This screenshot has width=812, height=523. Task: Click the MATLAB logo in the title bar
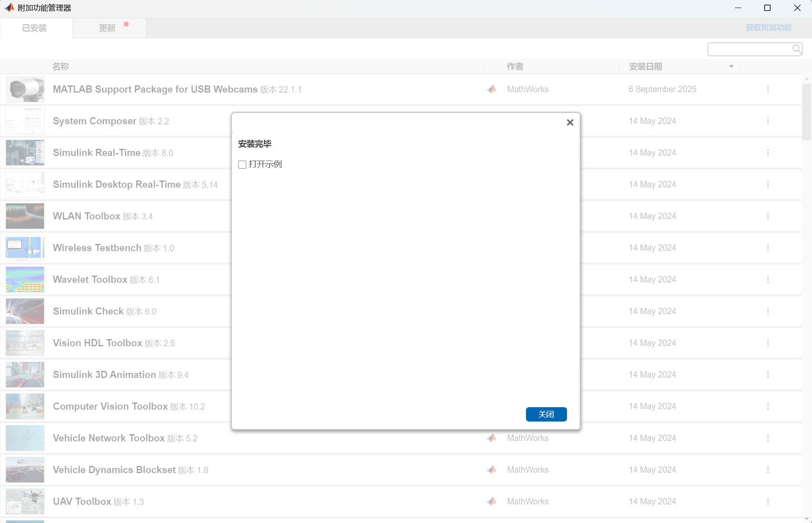pos(9,8)
